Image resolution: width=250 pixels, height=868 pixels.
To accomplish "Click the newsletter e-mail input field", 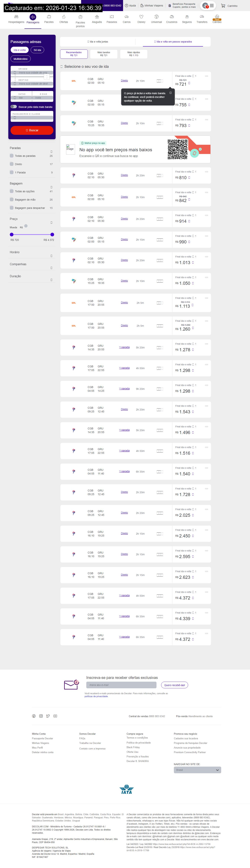I will click(121, 685).
